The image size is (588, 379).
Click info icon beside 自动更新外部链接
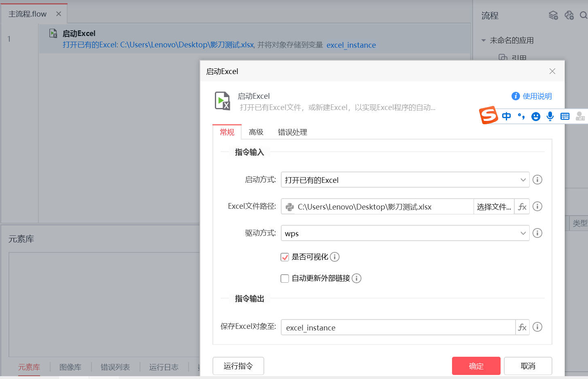tap(357, 278)
